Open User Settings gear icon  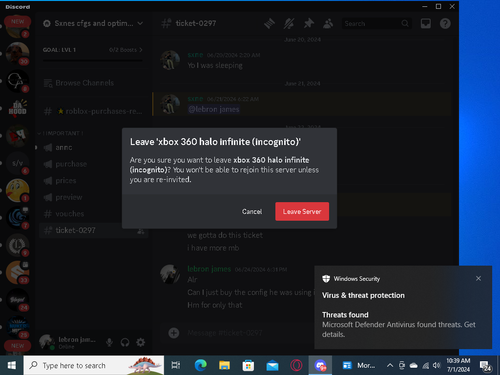pyautogui.click(x=141, y=342)
